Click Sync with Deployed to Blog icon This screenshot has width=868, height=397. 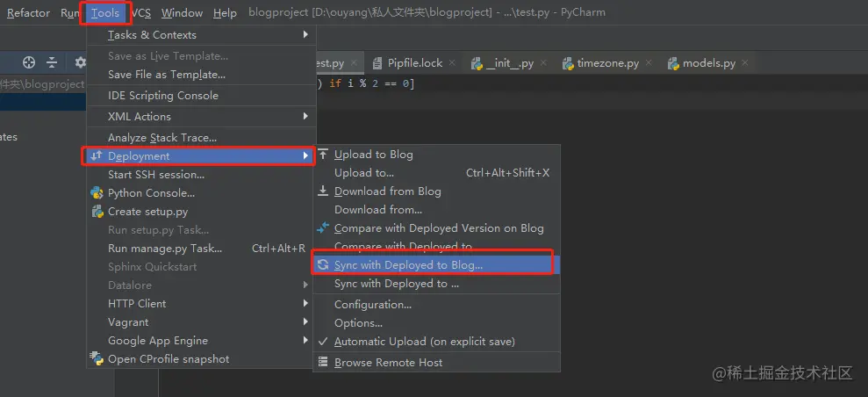click(323, 264)
